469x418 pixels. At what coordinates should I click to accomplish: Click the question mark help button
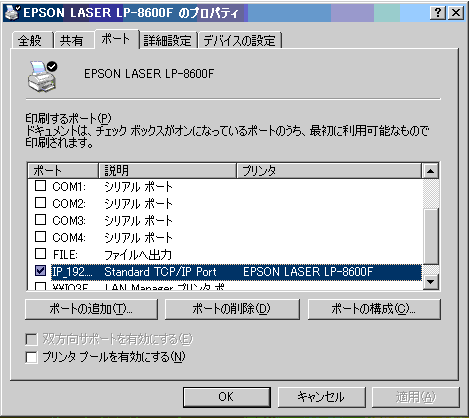(438, 13)
